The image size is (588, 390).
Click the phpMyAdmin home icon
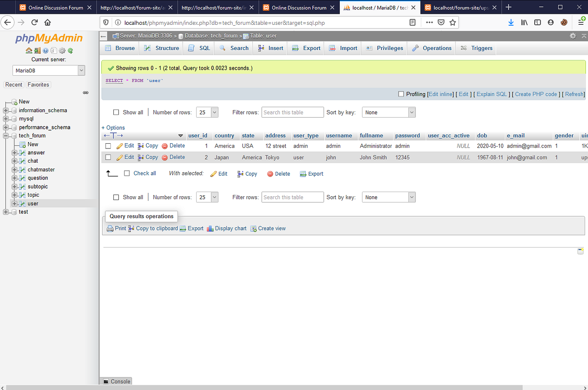tap(29, 50)
